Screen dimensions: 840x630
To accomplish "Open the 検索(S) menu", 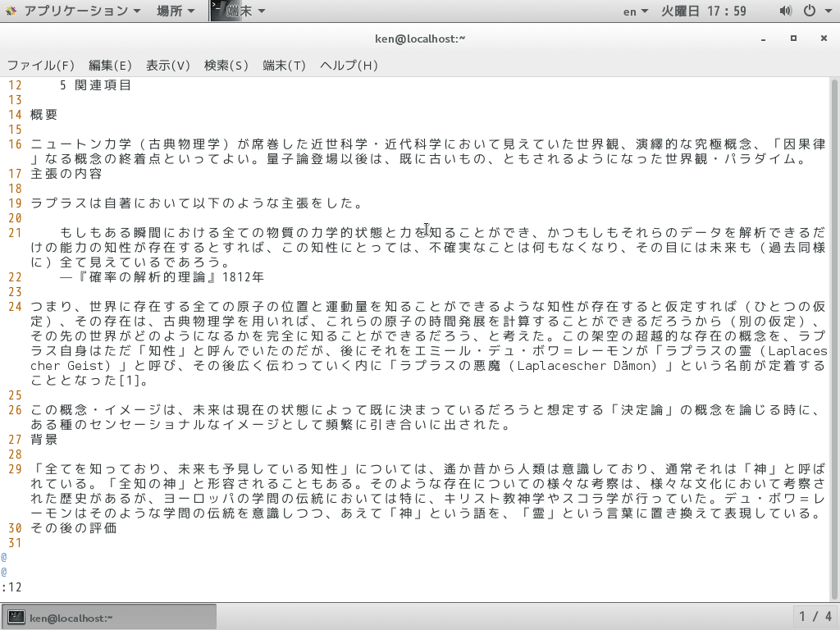I will [226, 66].
